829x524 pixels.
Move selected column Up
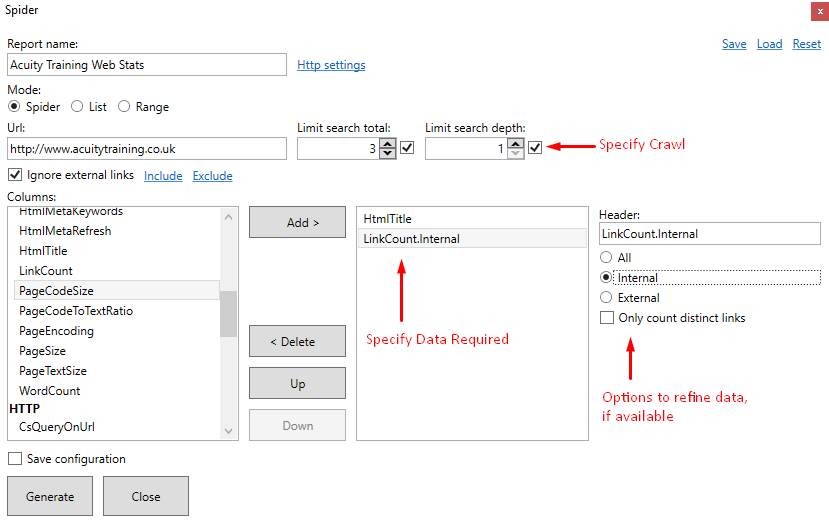(x=297, y=383)
